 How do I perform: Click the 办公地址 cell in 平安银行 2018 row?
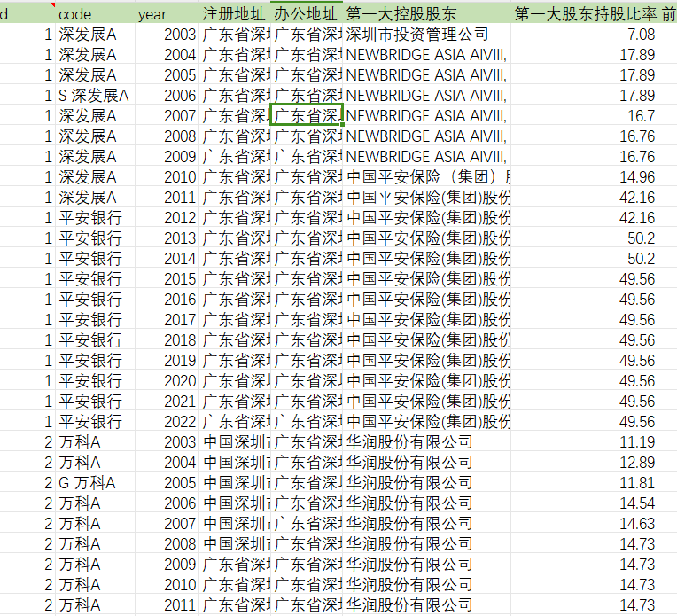(306, 340)
